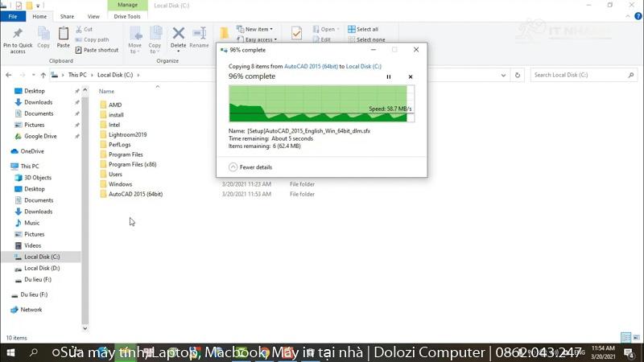Open the File menu tab

(13, 16)
